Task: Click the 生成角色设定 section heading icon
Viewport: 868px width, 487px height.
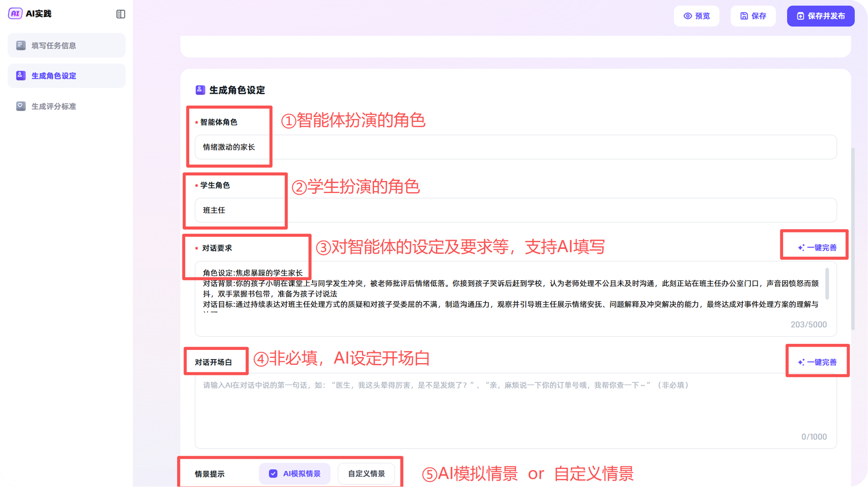Action: pos(200,90)
